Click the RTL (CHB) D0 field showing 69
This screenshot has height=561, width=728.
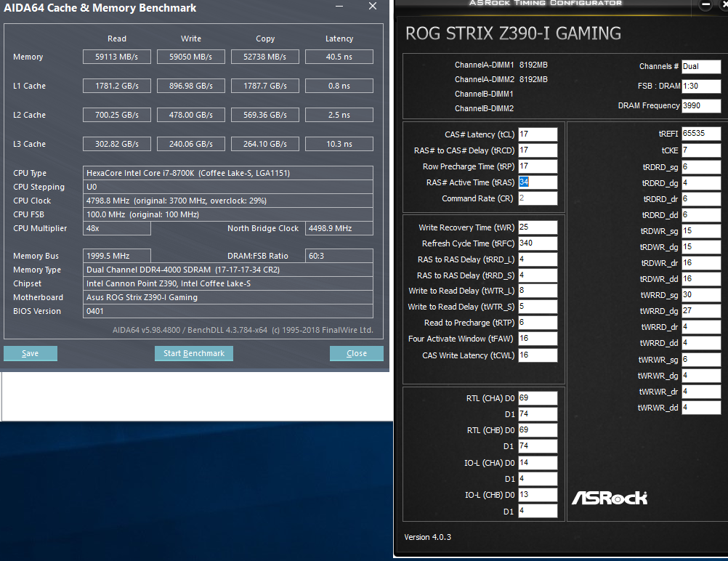pyautogui.click(x=538, y=430)
